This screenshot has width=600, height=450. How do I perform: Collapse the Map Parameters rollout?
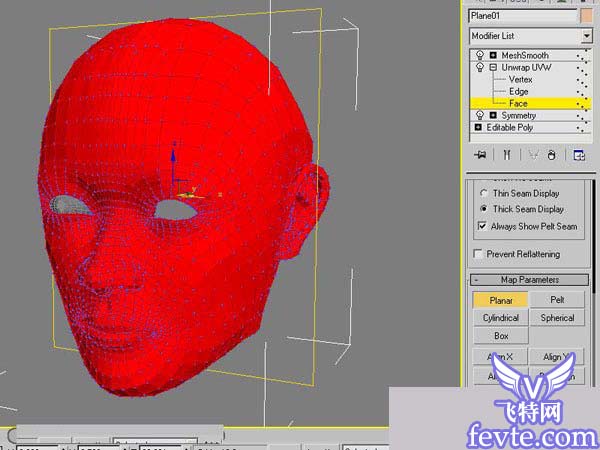click(x=530, y=280)
